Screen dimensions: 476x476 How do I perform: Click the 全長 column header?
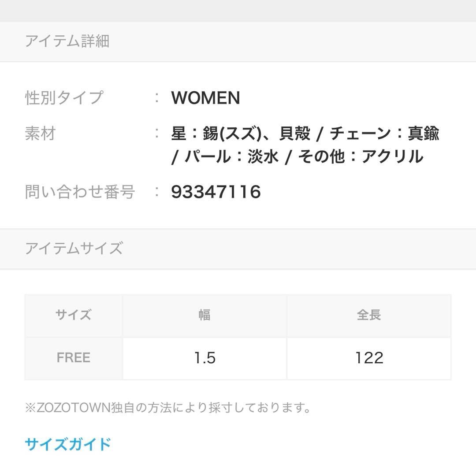tap(369, 315)
